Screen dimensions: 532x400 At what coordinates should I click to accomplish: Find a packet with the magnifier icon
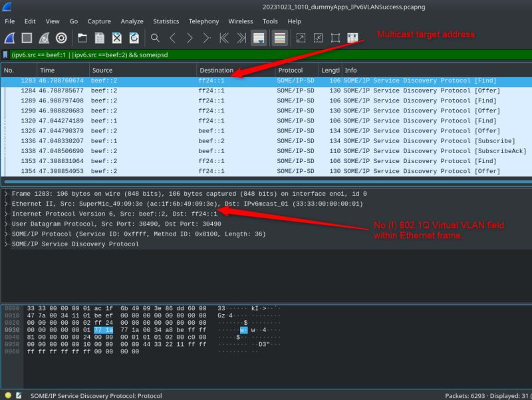click(x=156, y=38)
